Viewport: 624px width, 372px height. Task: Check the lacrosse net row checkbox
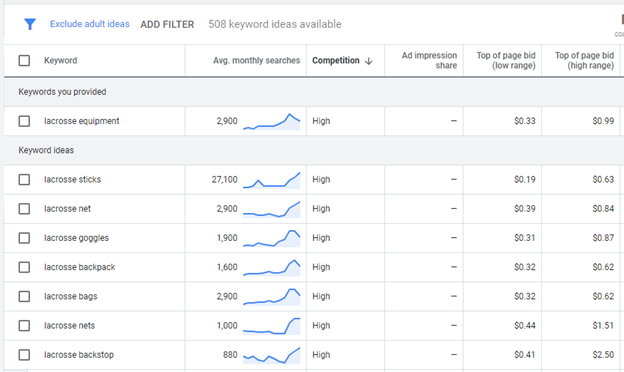24,208
